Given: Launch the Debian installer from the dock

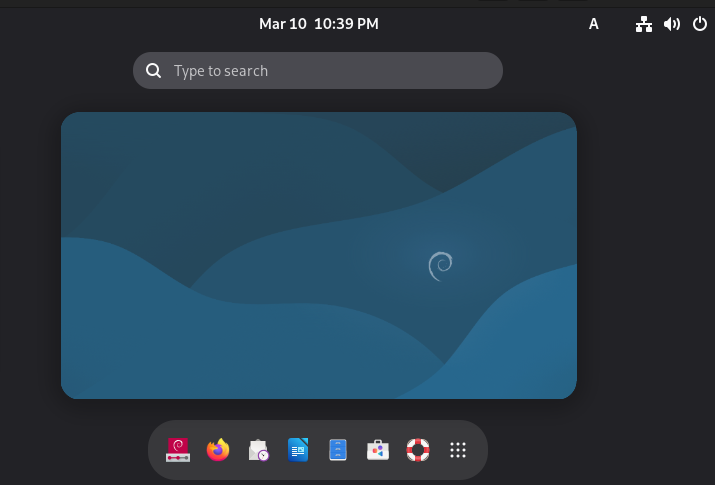Looking at the screenshot, I should point(178,450).
